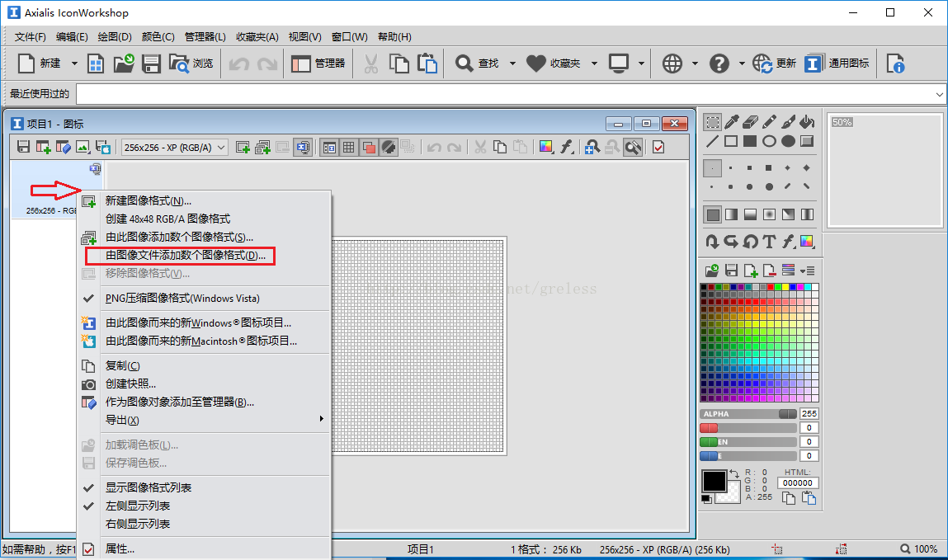Screen dimensions: 948x560
Task: Choose the filled ellipse tool
Action: [788, 141]
